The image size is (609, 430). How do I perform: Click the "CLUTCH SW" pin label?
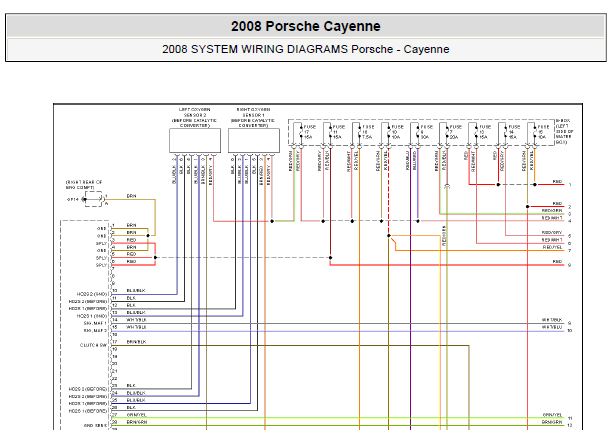tap(93, 345)
